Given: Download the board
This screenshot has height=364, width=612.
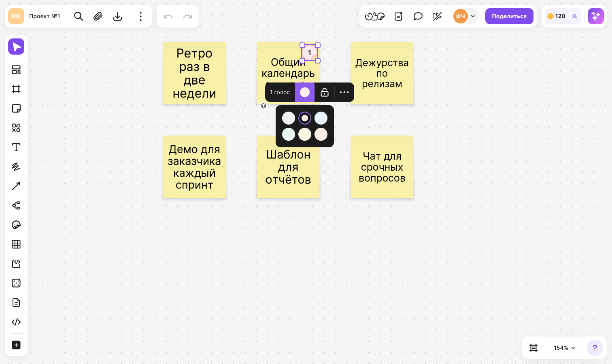Looking at the screenshot, I should [117, 16].
